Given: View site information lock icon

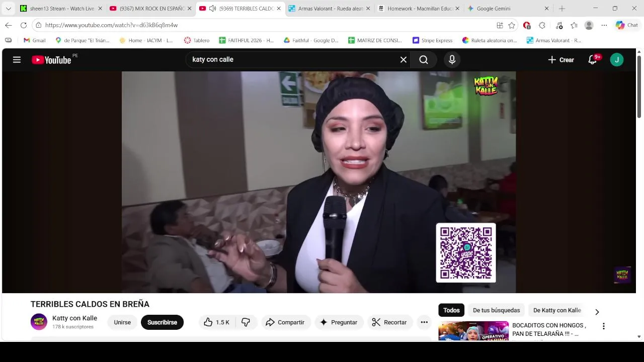Looking at the screenshot, I should pyautogui.click(x=38, y=25).
